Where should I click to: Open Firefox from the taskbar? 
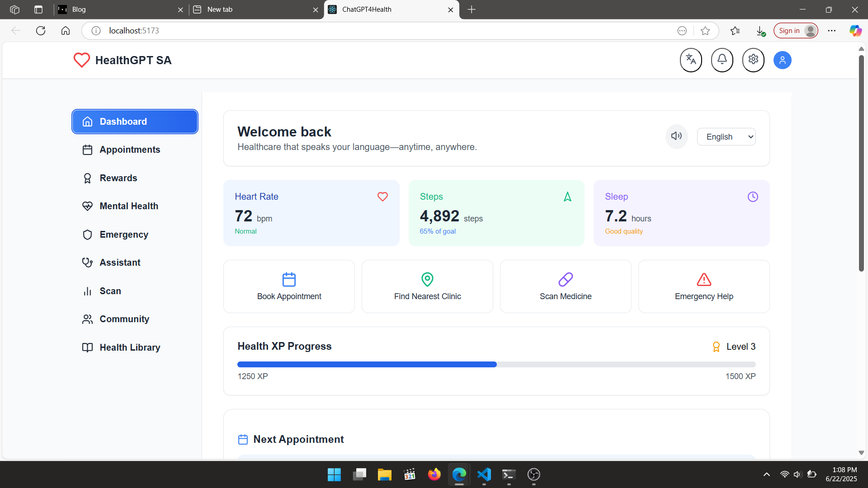(x=434, y=474)
